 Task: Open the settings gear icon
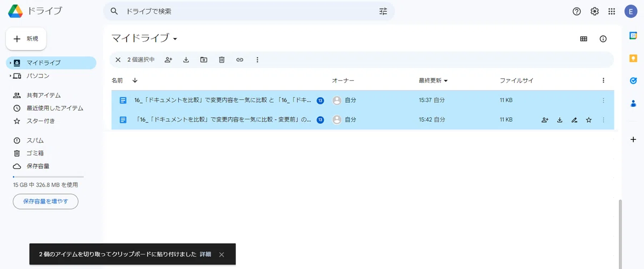click(x=595, y=11)
